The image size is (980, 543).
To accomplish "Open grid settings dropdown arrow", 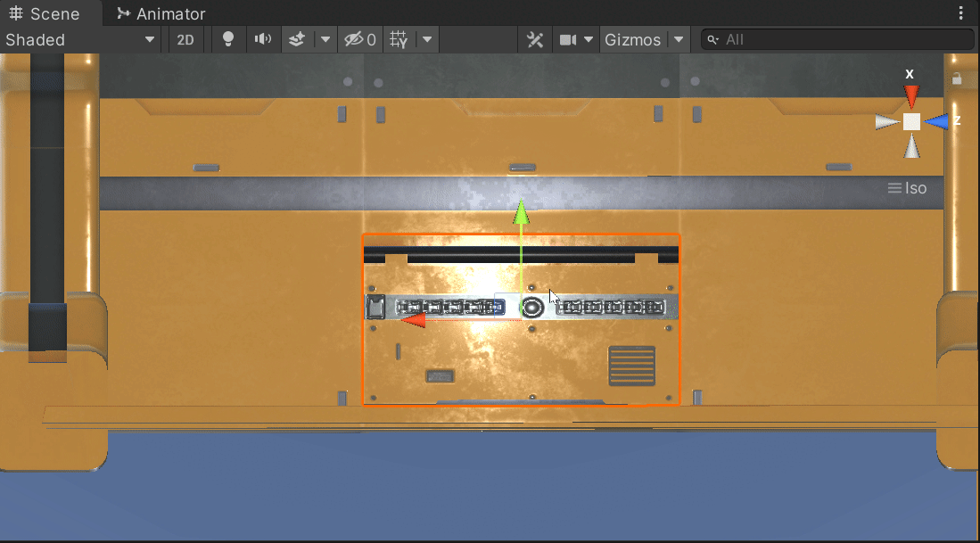I will (427, 39).
